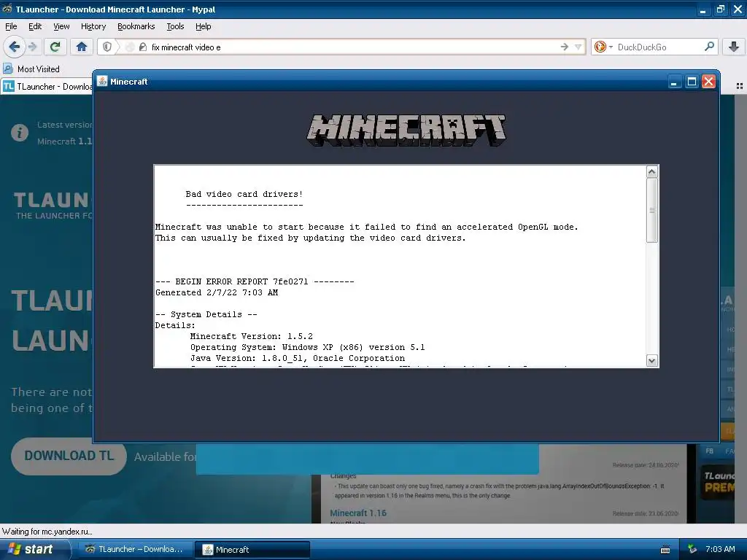Image resolution: width=747 pixels, height=560 pixels.
Task: Minimize the Minecraft window
Action: pos(673,82)
